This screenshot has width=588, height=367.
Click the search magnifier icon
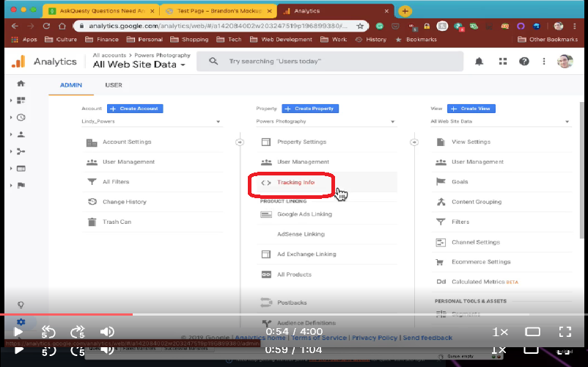coord(213,61)
